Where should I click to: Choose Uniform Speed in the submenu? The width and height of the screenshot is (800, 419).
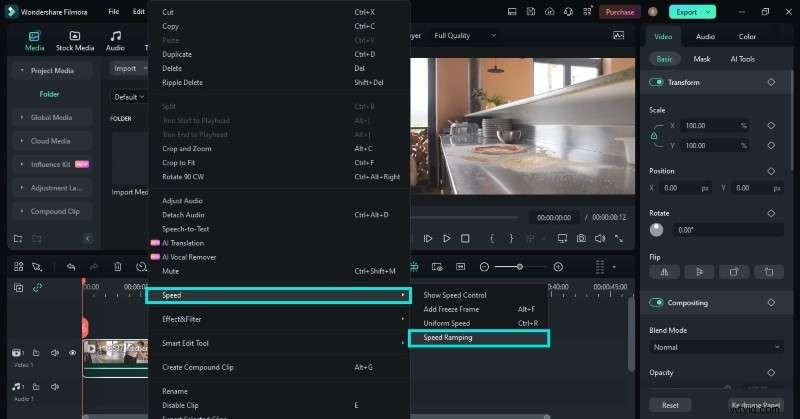[x=479, y=323]
